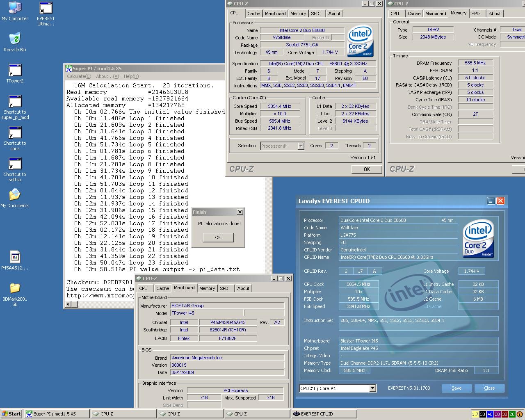Image resolution: width=525 pixels, height=420 pixels.
Task: Click the purple 28 tray indicator
Action: click(497, 414)
